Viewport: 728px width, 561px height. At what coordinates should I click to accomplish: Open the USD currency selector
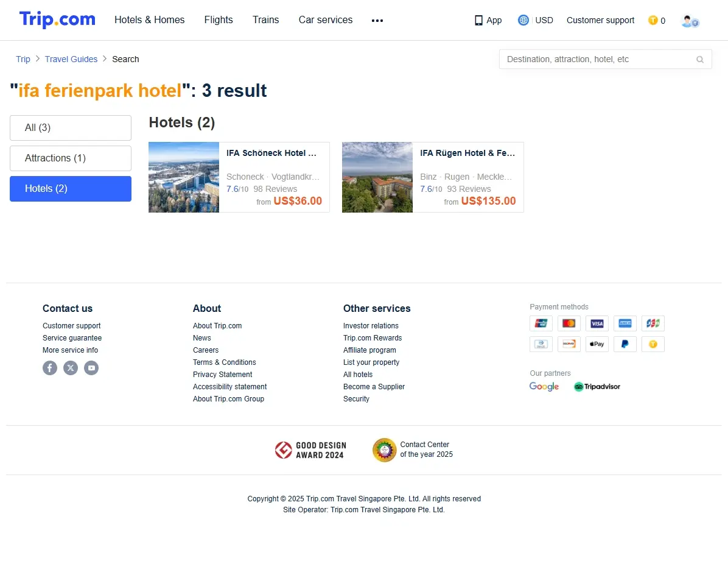coord(535,21)
